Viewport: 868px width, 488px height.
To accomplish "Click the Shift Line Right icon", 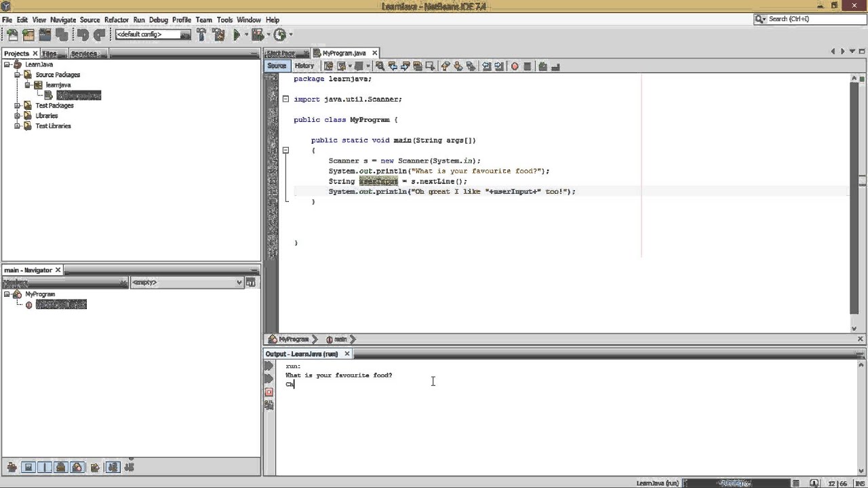I will point(498,66).
